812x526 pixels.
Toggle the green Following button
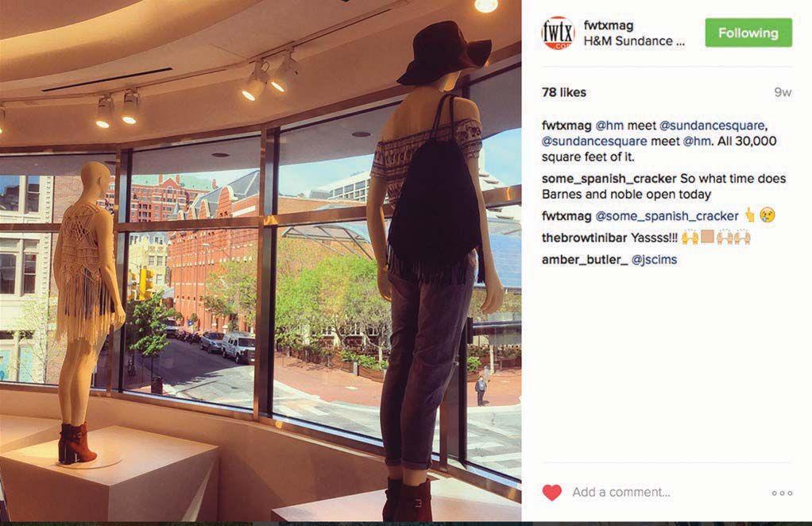748,33
